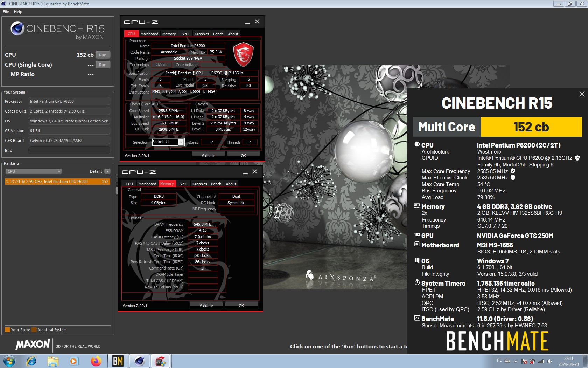Open the SPD tab in lower CPU-Z
588x368 pixels.
183,184
